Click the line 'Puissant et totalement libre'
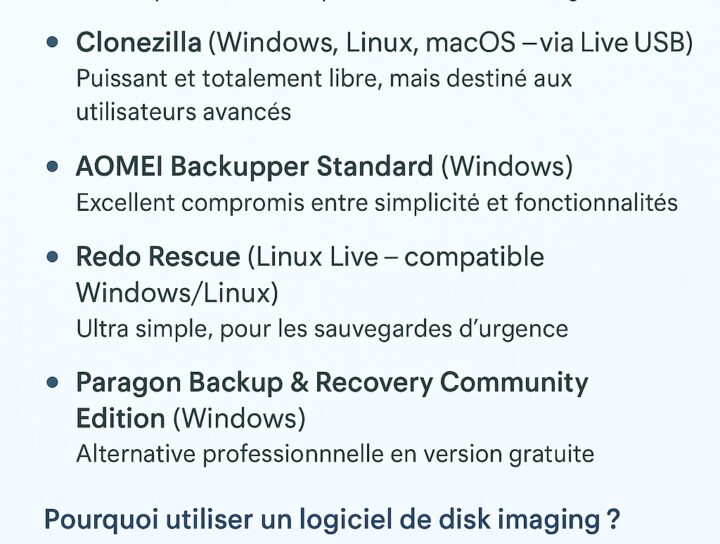The height and width of the screenshot is (544, 720). click(229, 79)
